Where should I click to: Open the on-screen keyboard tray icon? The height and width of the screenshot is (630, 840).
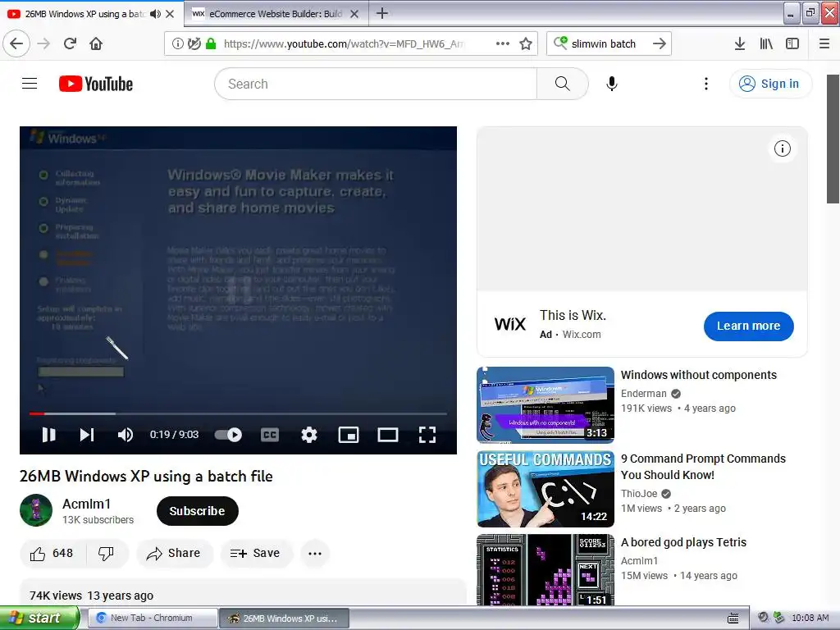click(x=733, y=619)
